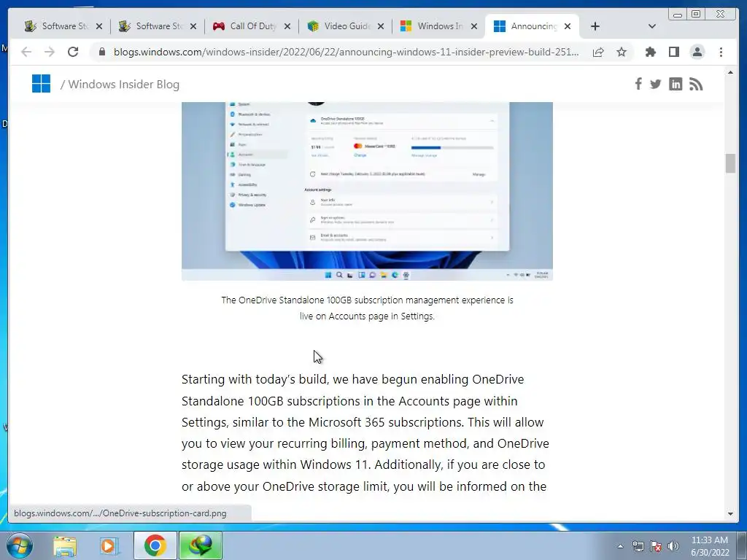Click the scrollbar down arrow
Screen dimensions: 747x560
pyautogui.click(x=730, y=513)
